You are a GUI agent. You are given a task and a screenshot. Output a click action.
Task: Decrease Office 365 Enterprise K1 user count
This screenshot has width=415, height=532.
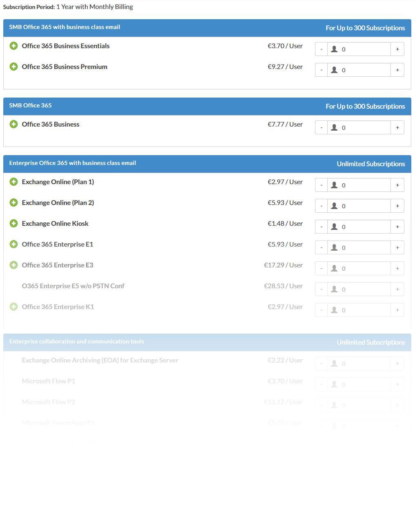(321, 310)
